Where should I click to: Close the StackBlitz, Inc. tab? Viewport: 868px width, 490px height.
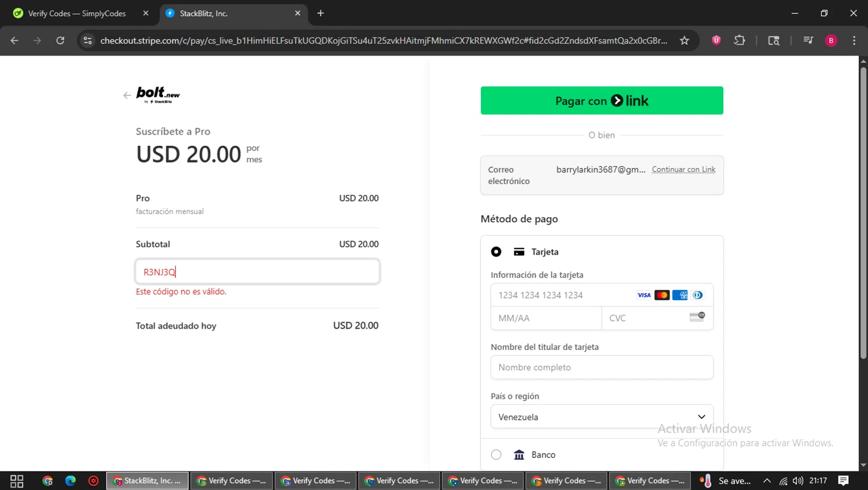[297, 13]
